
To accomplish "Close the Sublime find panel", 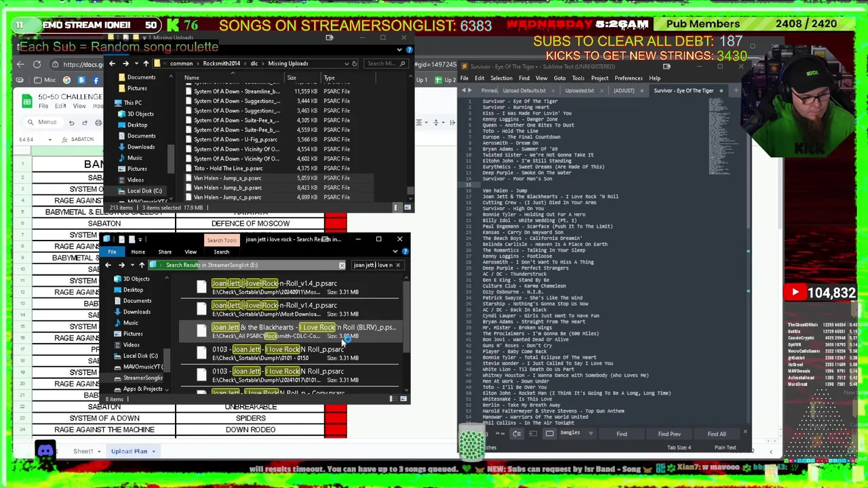I will click(745, 431).
